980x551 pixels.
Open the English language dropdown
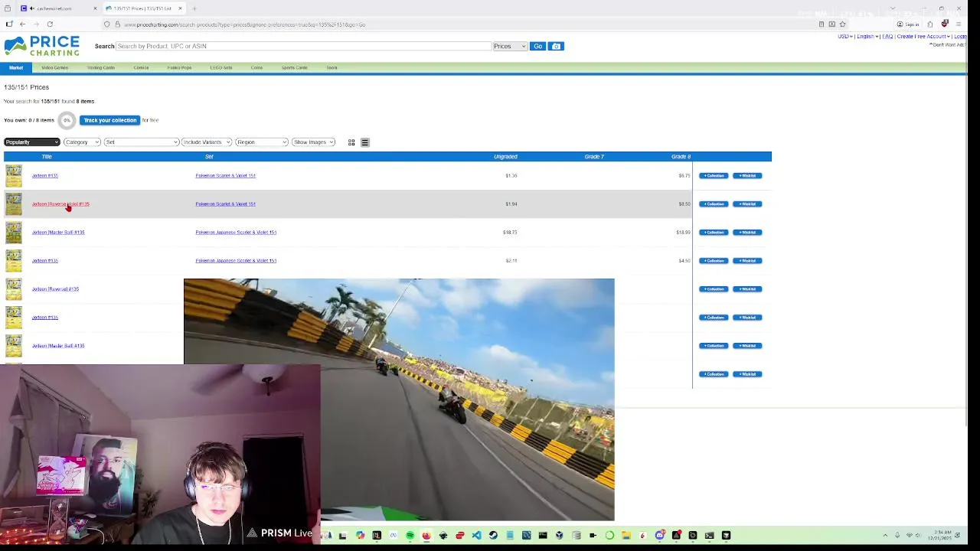(867, 36)
